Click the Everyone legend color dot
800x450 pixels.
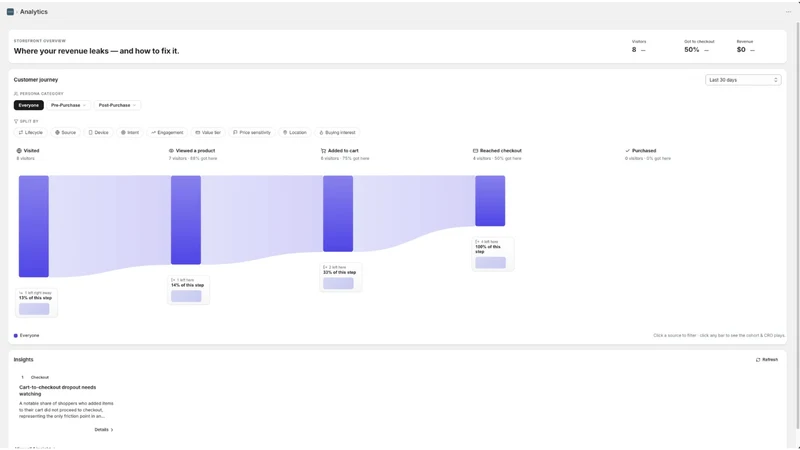coord(16,336)
